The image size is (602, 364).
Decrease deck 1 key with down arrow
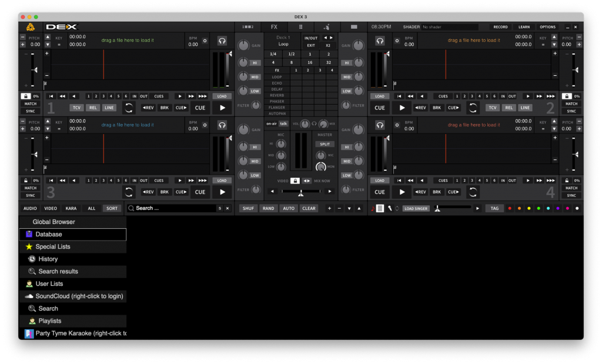pos(48,45)
